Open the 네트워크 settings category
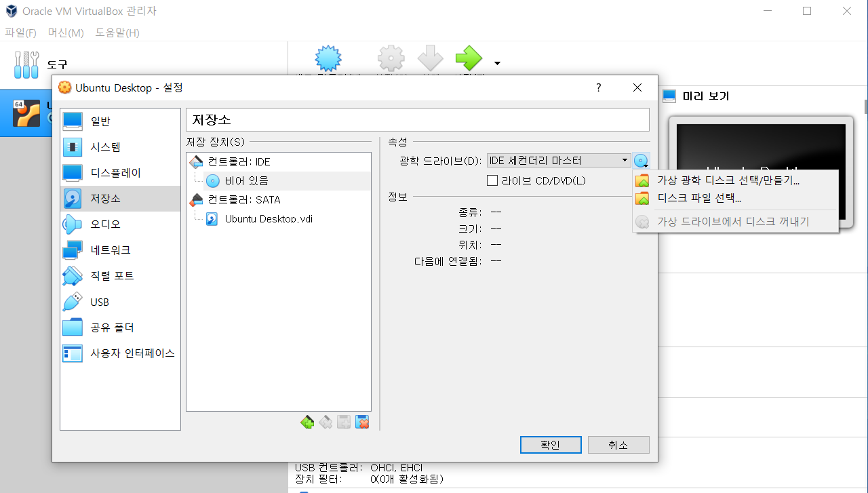 (x=120, y=250)
